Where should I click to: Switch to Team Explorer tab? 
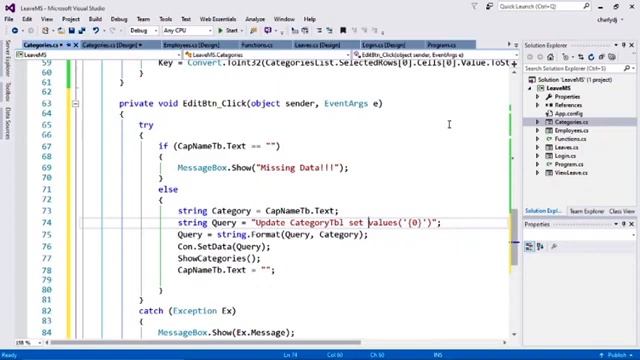(587, 211)
